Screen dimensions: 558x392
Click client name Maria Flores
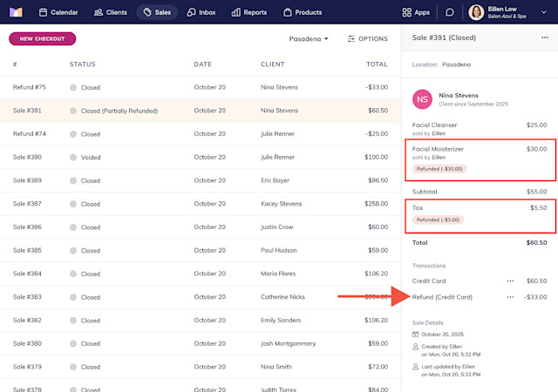coord(278,274)
